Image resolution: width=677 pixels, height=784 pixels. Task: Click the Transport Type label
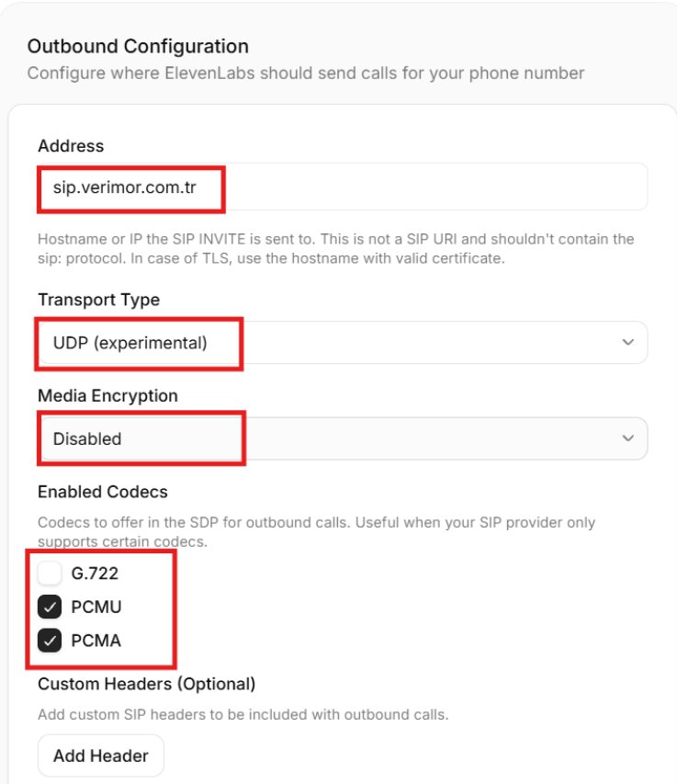click(99, 300)
